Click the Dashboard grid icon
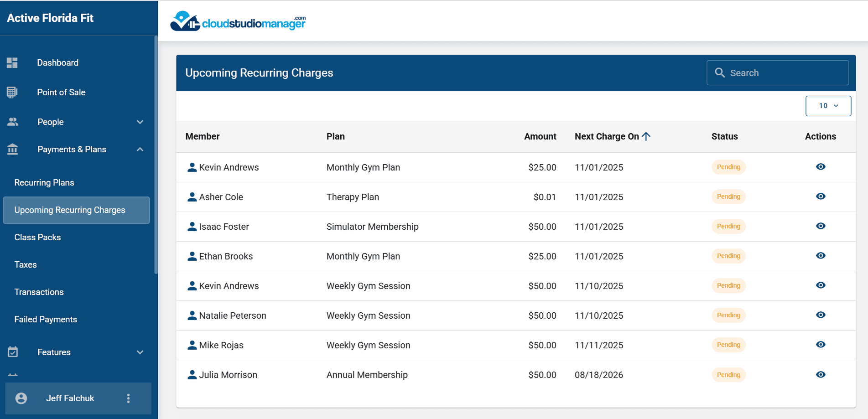 coord(12,63)
